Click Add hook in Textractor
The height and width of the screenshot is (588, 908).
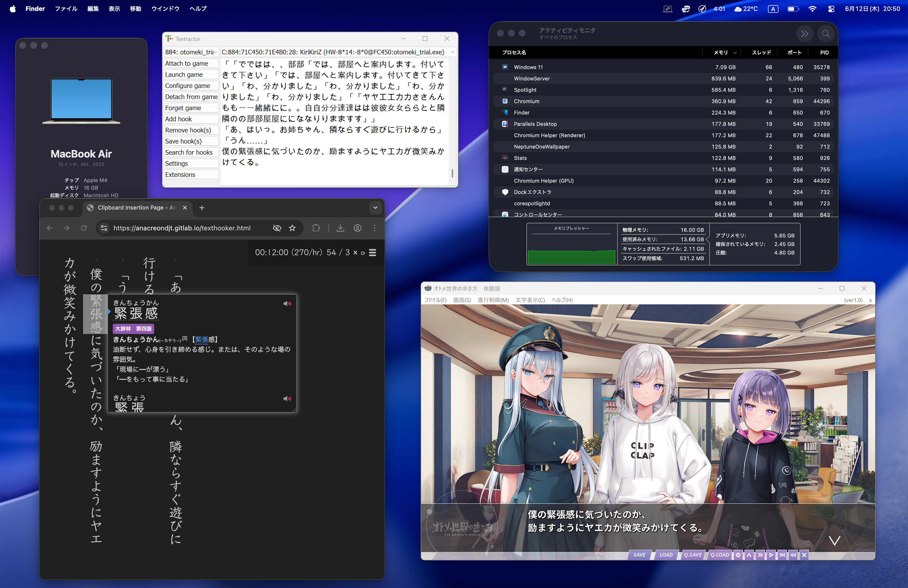coord(191,119)
